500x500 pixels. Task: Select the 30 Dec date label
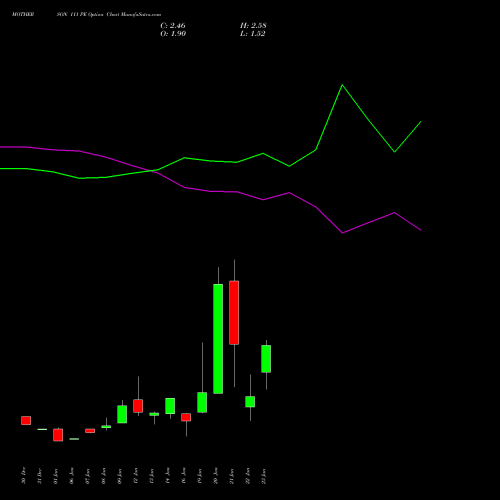23,476
